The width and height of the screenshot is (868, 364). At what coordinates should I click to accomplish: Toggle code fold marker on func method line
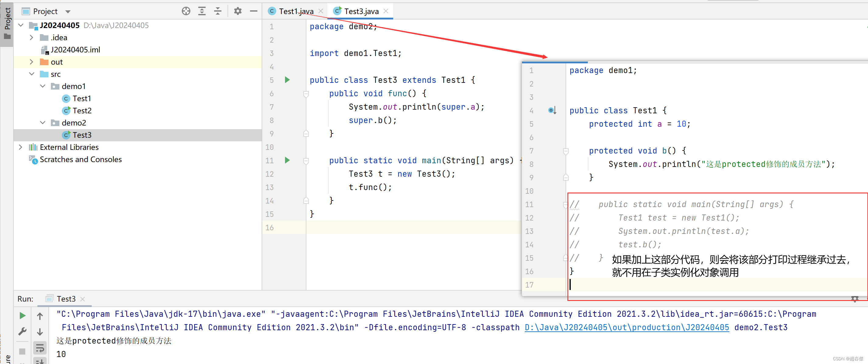click(306, 94)
